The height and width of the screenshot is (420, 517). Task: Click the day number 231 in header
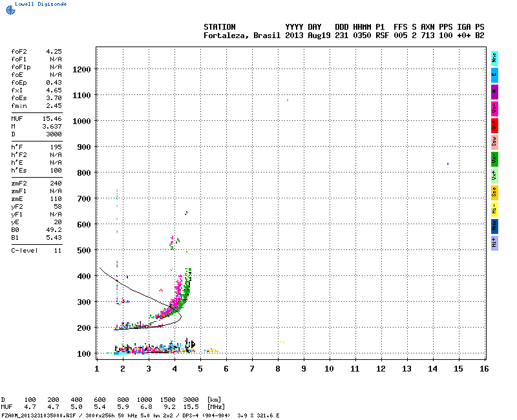pyautogui.click(x=342, y=36)
